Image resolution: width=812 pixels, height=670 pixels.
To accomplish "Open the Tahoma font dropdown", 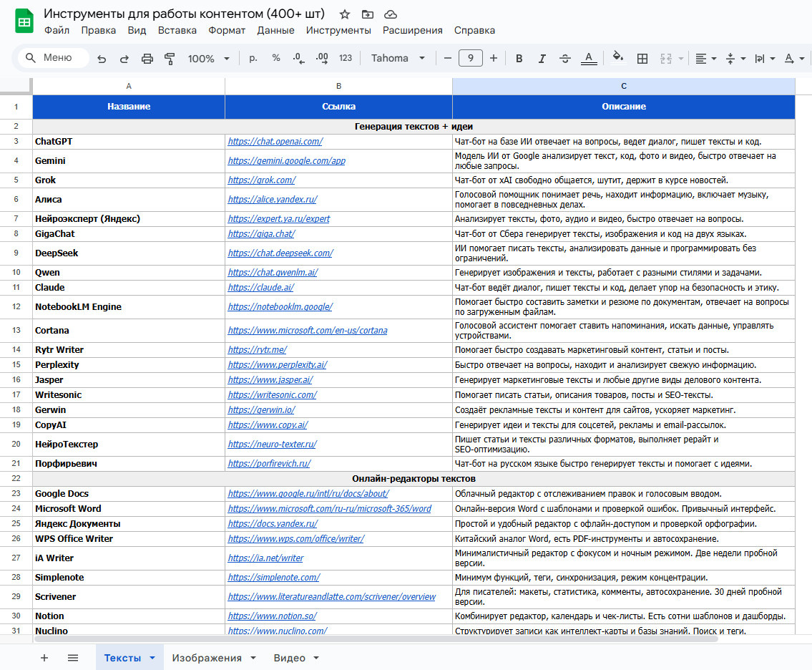I will [x=398, y=58].
